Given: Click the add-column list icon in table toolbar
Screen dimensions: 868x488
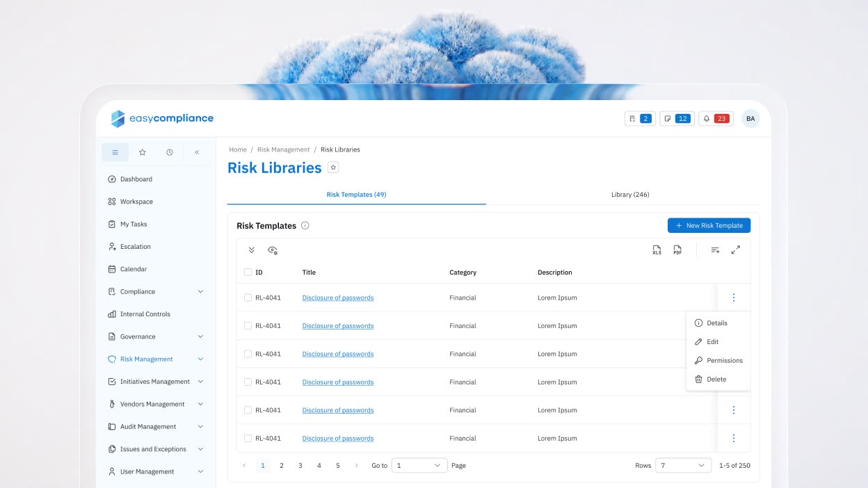Looking at the screenshot, I should click(715, 250).
